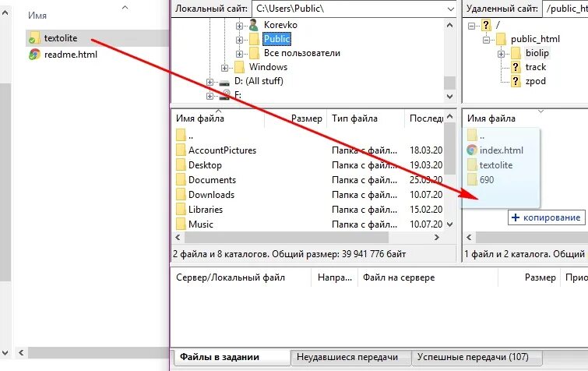Click the Downloads folder icon in local list

point(181,195)
